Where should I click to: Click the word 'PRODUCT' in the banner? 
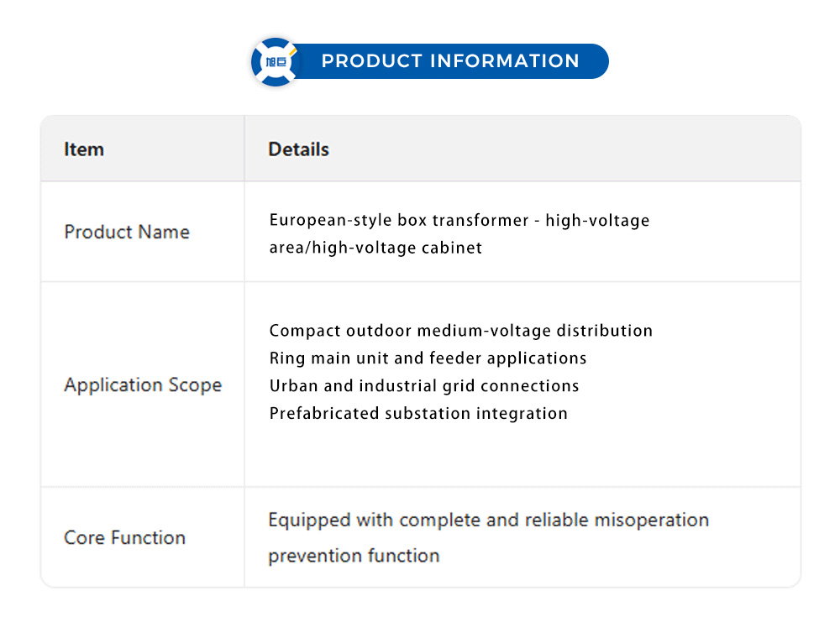coord(372,61)
